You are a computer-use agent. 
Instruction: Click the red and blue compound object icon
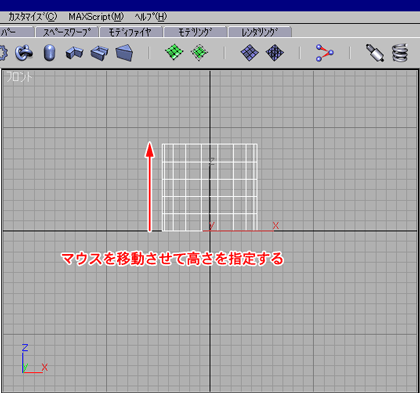pyautogui.click(x=324, y=53)
